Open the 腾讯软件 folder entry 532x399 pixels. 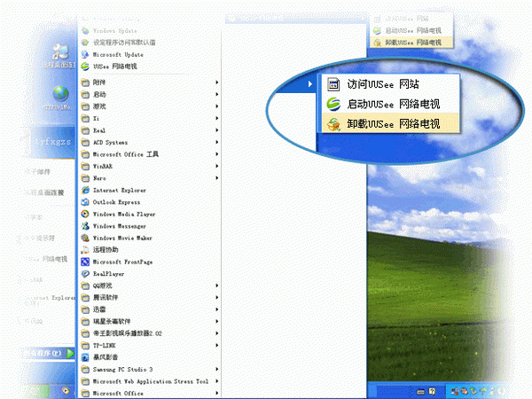[x=150, y=298]
